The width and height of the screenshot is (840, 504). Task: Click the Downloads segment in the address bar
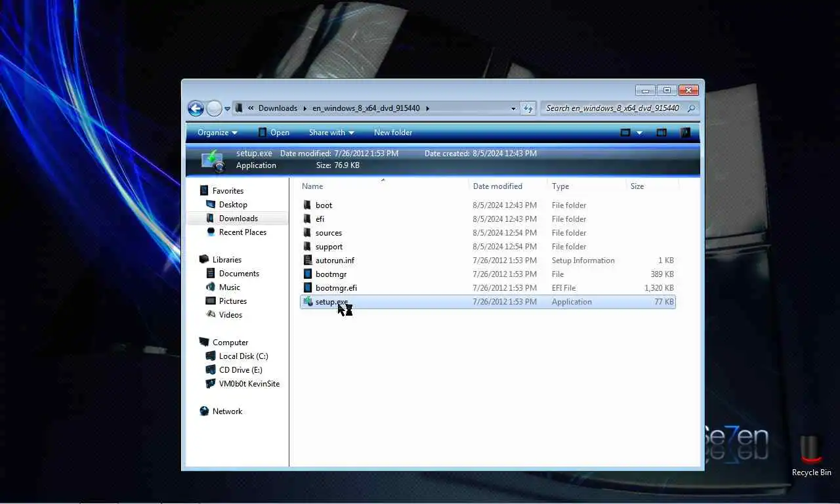[x=278, y=108]
